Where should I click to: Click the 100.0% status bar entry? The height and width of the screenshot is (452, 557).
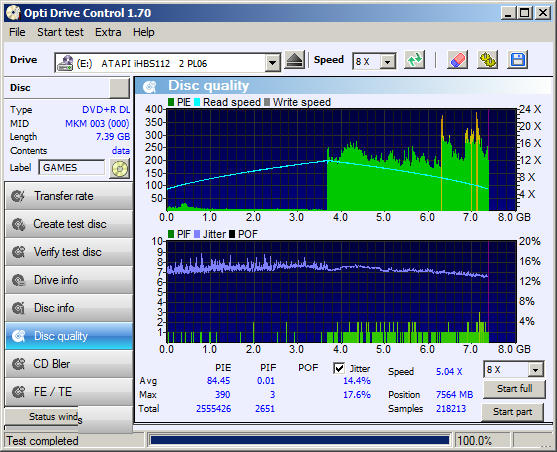pyautogui.click(x=475, y=441)
